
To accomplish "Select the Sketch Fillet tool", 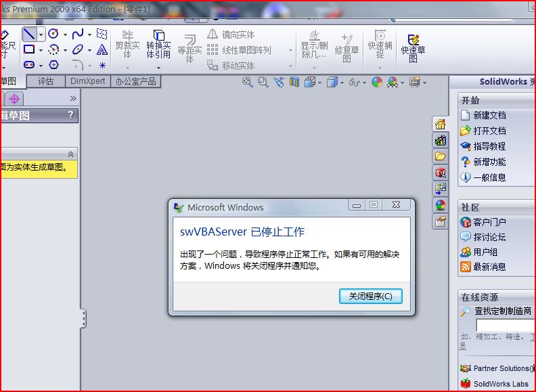I will point(78,64).
